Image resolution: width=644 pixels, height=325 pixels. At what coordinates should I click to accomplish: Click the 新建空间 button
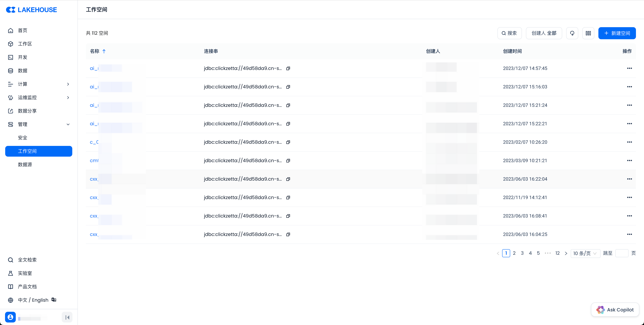[617, 33]
